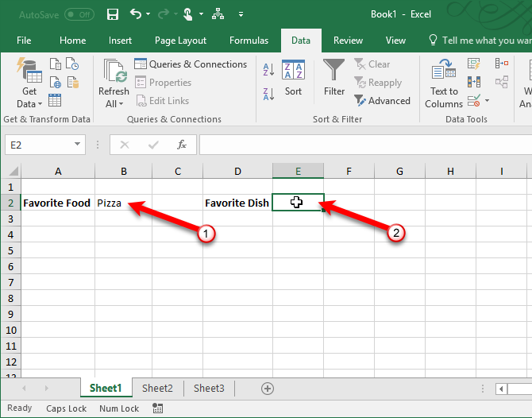Sort Z to A descending
This screenshot has width=532, height=418.
click(x=268, y=94)
